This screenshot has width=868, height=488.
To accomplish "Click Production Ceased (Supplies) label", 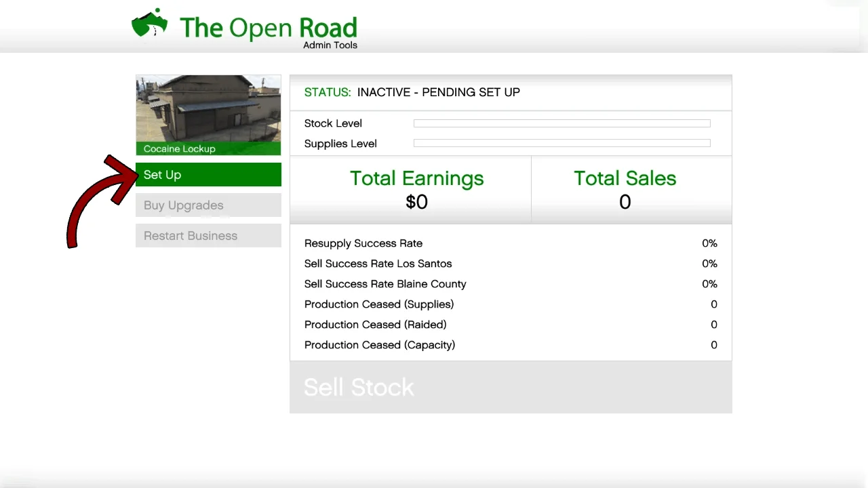I will (379, 304).
